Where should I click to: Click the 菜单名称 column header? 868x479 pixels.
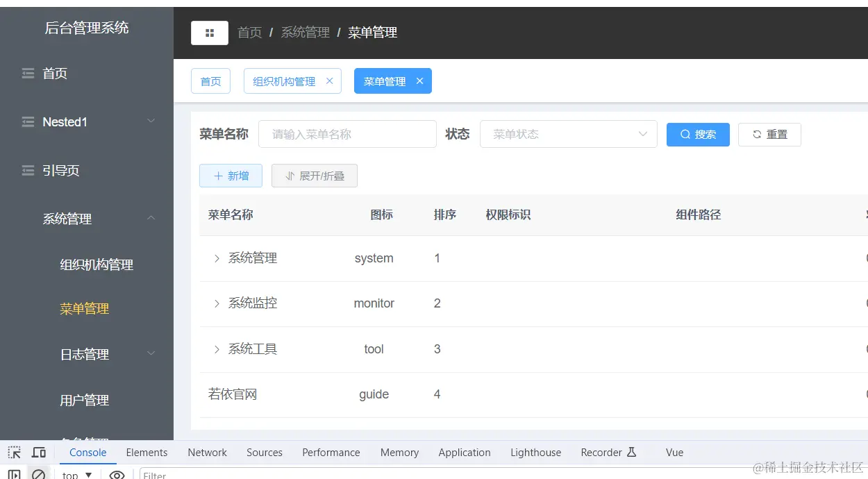click(231, 215)
